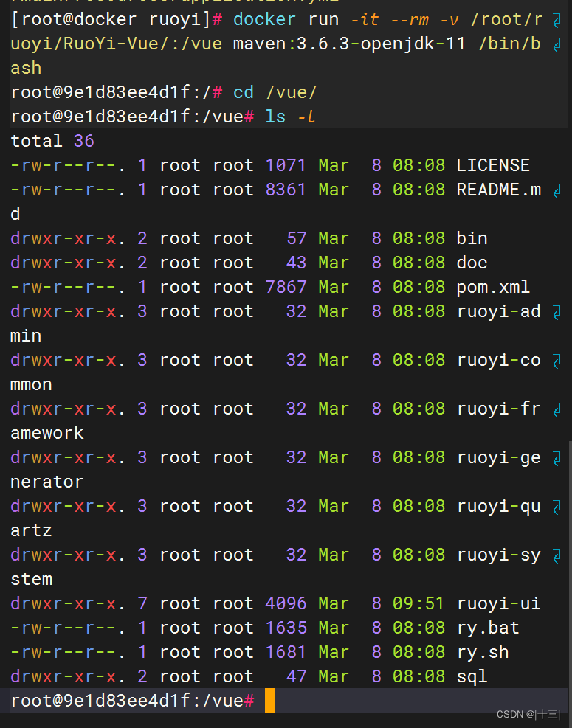Viewport: 572px width, 728px height.
Task: Click the orange cursor block at the prompt
Action: coord(270,701)
